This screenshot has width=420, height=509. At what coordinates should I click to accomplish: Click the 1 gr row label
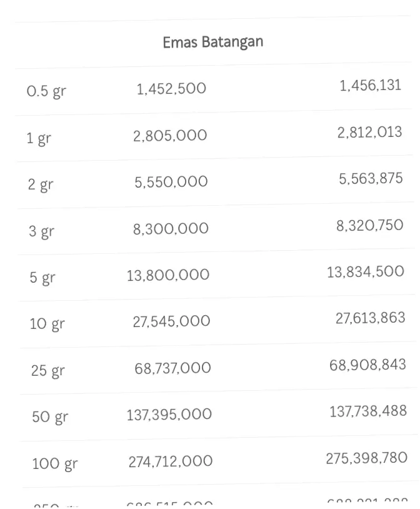pyautogui.click(x=39, y=138)
